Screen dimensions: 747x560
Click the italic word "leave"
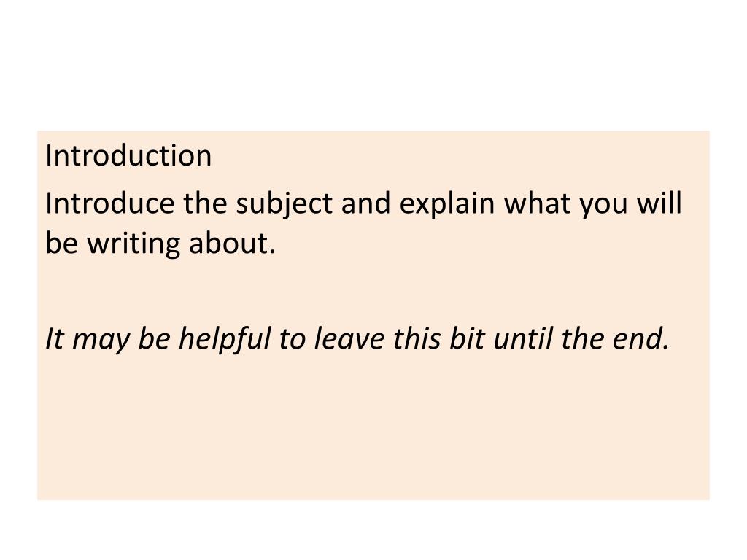point(349,338)
